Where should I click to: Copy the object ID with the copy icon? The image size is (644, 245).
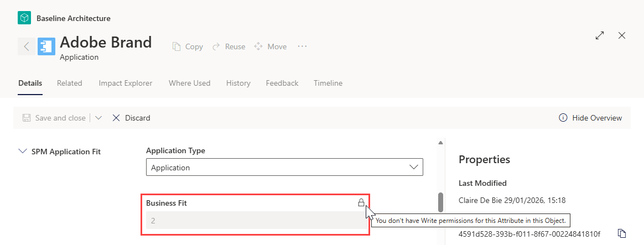622,233
